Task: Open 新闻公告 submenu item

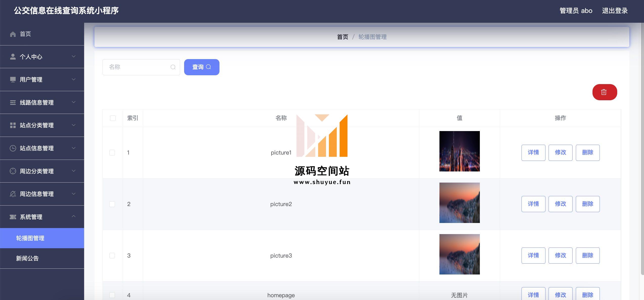Action: point(42,258)
